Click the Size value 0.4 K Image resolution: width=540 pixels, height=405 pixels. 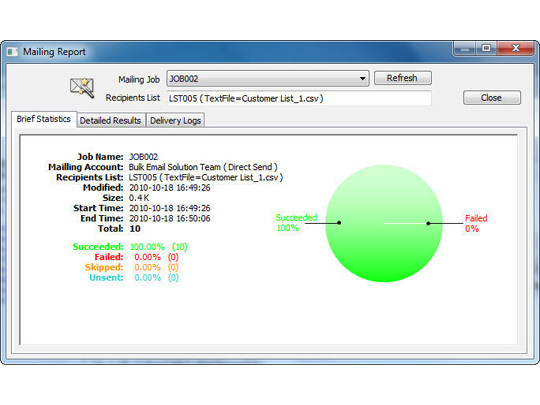tap(139, 198)
